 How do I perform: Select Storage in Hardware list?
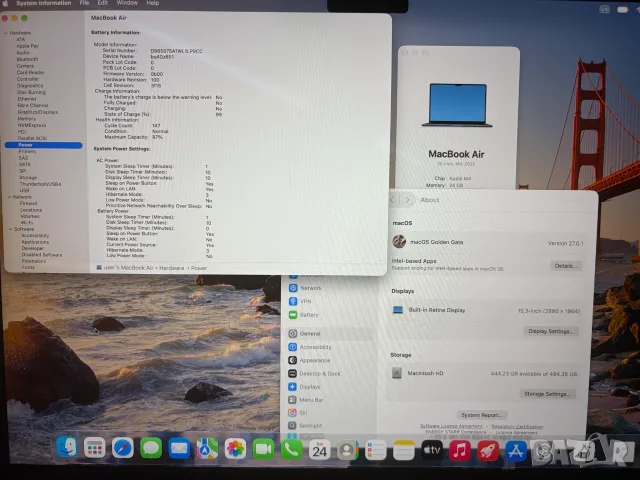pos(28,178)
